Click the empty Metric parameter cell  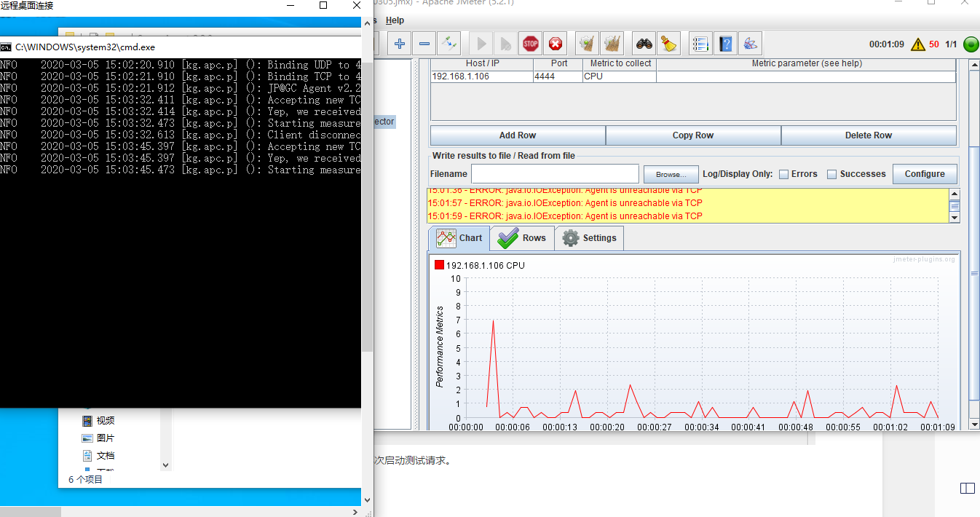(806, 76)
